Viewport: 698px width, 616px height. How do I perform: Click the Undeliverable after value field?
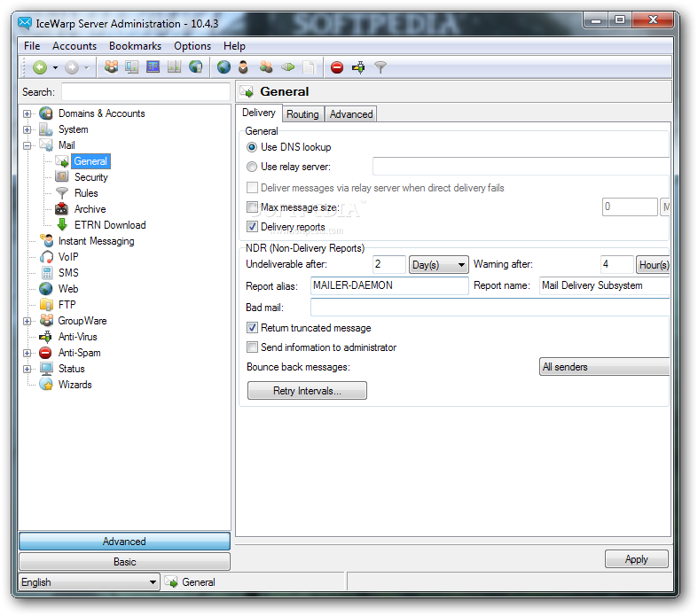click(389, 264)
